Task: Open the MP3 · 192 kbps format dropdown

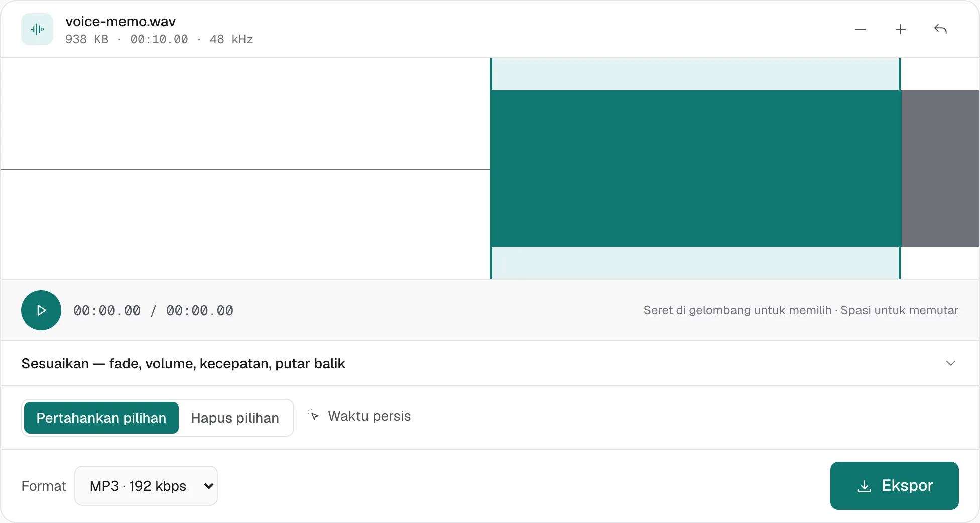Action: point(146,486)
